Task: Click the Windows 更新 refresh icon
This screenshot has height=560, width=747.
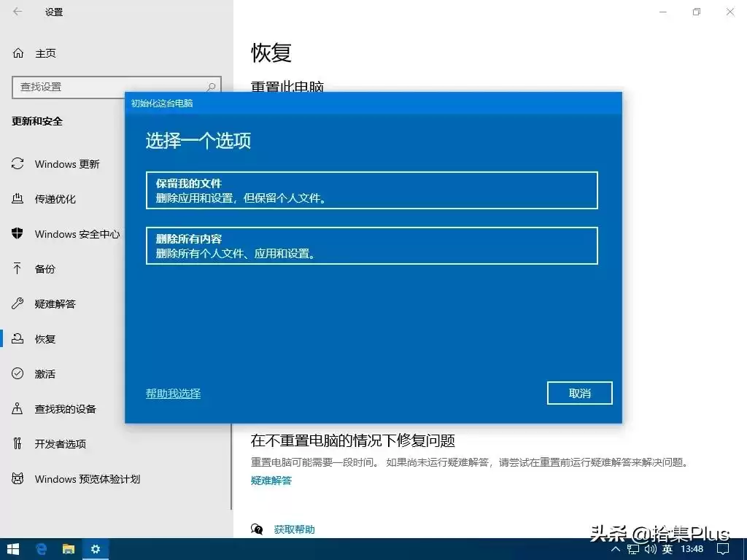Action: (18, 164)
